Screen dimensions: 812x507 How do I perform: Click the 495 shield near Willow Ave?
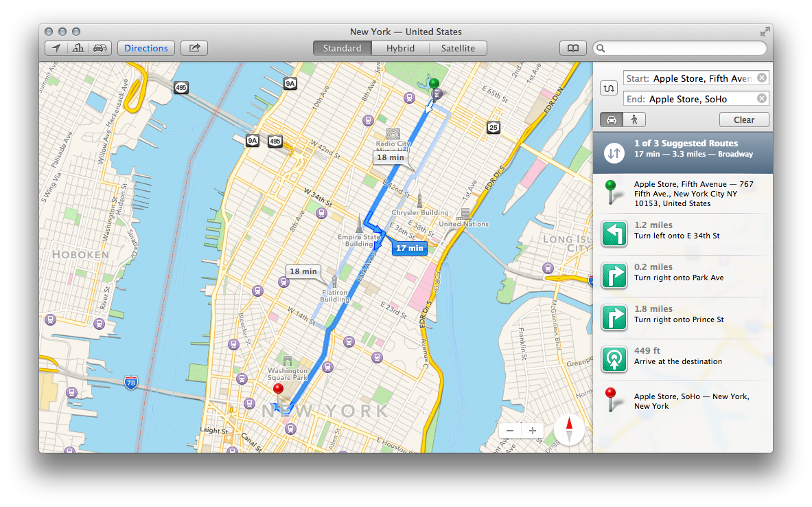(181, 88)
